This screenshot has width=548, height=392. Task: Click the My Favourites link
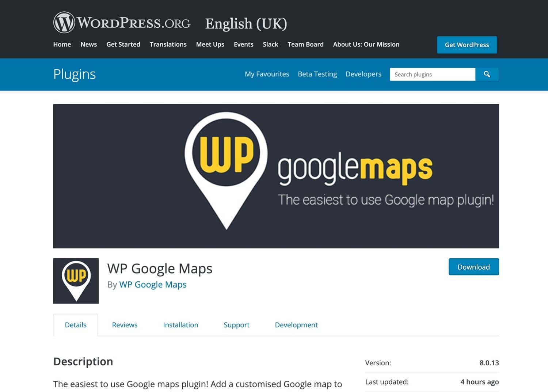point(267,74)
